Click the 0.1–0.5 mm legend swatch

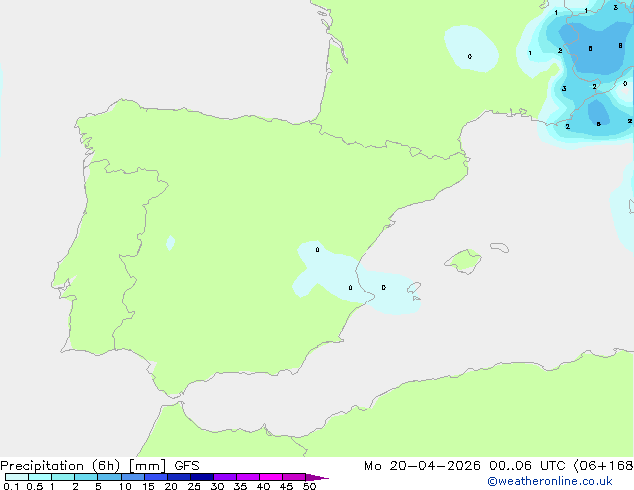click(x=17, y=477)
